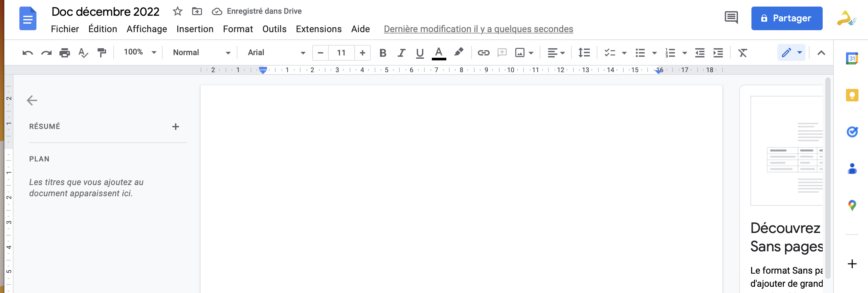Screen dimensions: 868x293
Task: Insert a link with chain icon
Action: (x=483, y=52)
